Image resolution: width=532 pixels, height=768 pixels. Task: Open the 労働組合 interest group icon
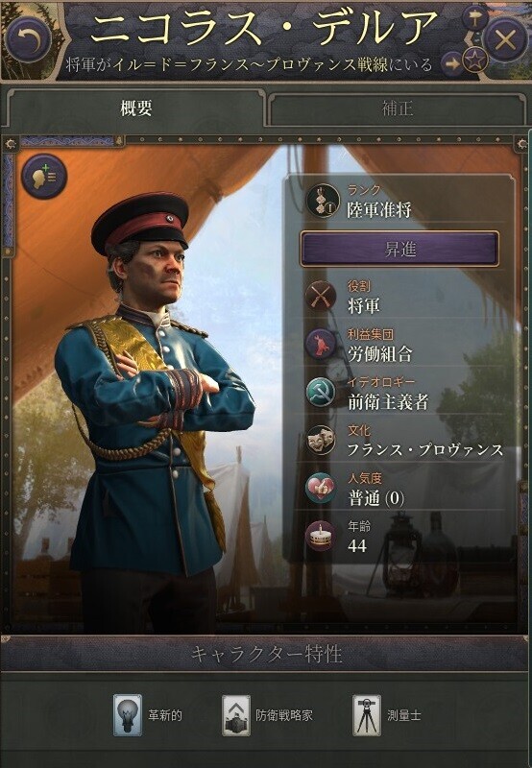[x=321, y=345]
